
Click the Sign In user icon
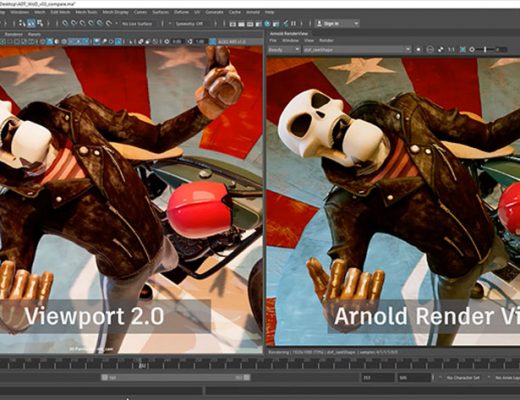(x=319, y=23)
